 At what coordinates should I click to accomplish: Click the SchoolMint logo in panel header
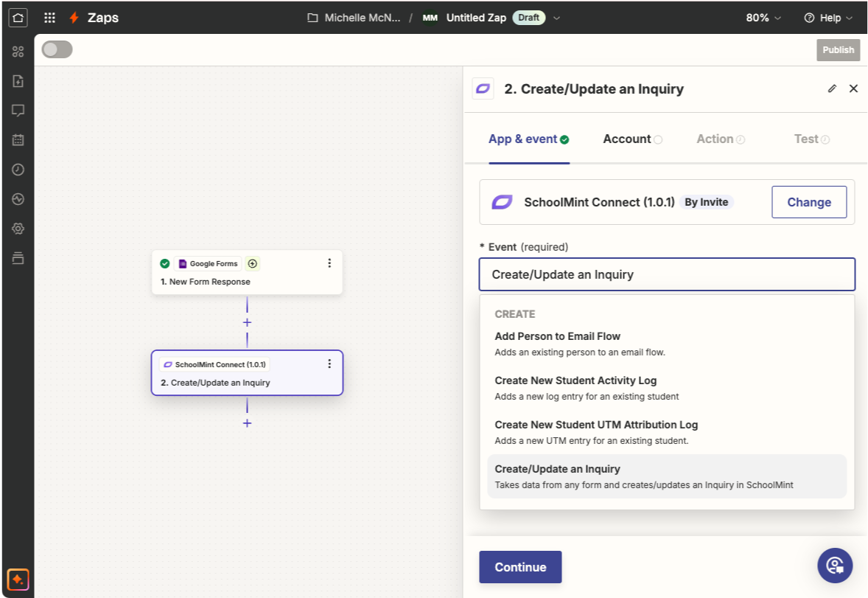coord(483,88)
